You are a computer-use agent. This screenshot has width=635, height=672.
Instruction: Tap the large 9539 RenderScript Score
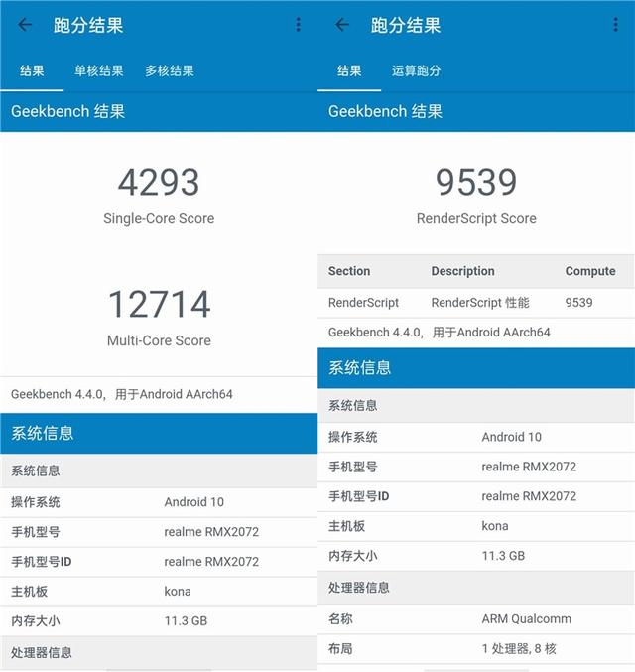(476, 183)
